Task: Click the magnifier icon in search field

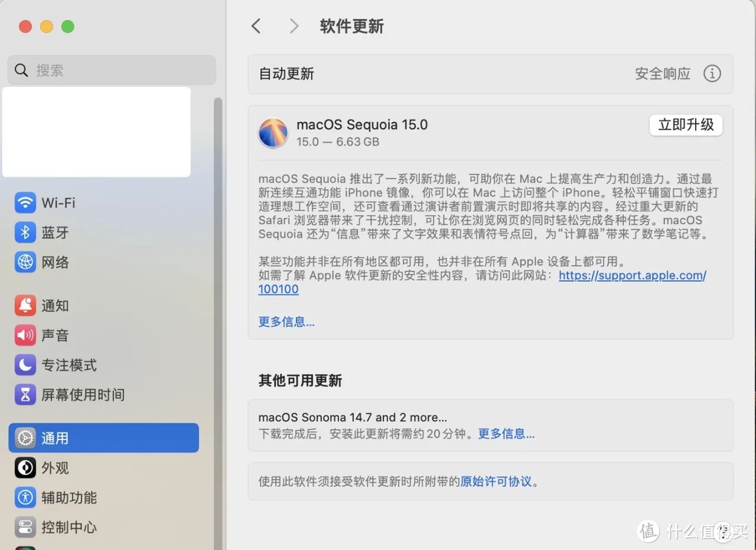Action: 21,70
